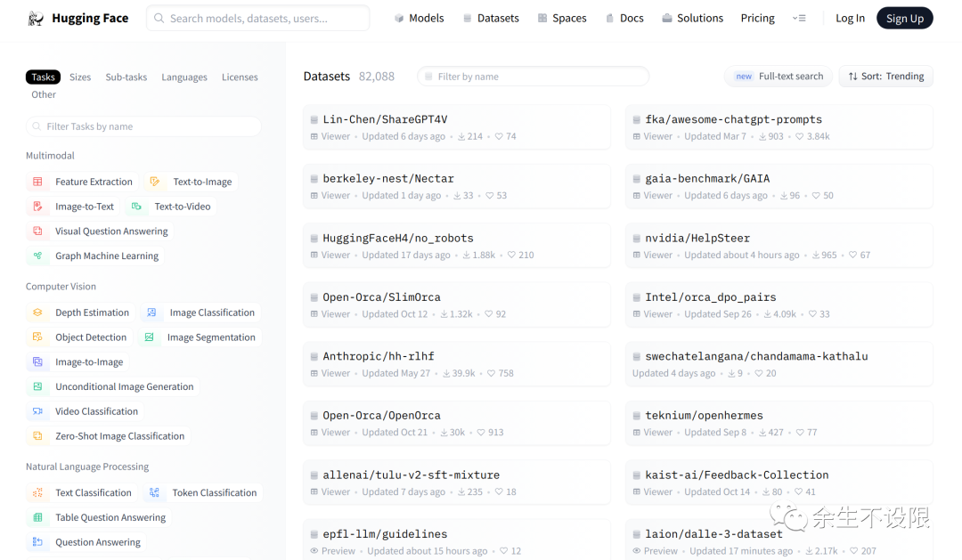This screenshot has width=962, height=560.
Task: Click the Filter Tasks by name input
Action: point(143,126)
